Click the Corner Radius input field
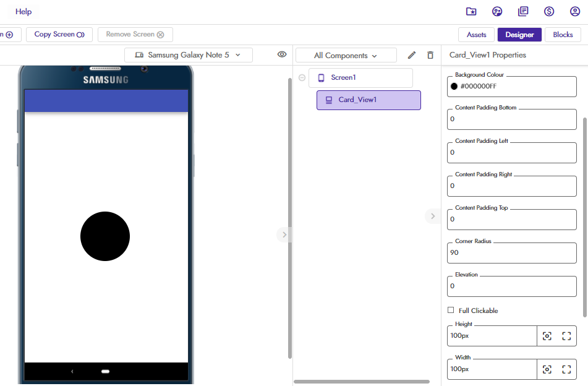The width and height of the screenshot is (588, 386). (511, 252)
